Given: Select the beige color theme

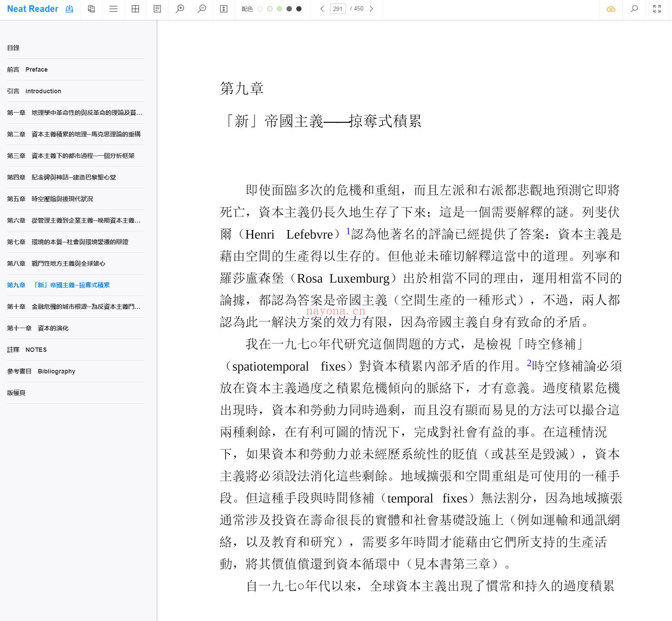Looking at the screenshot, I should (x=270, y=9).
